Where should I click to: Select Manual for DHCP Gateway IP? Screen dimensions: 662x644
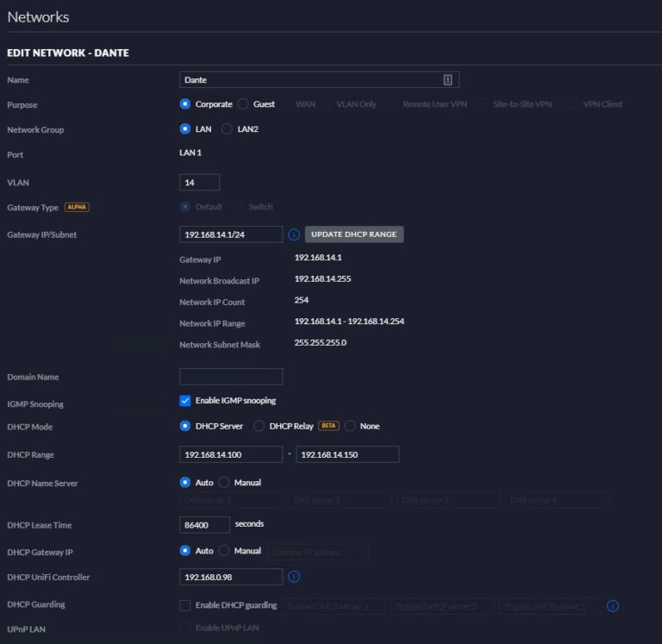224,551
